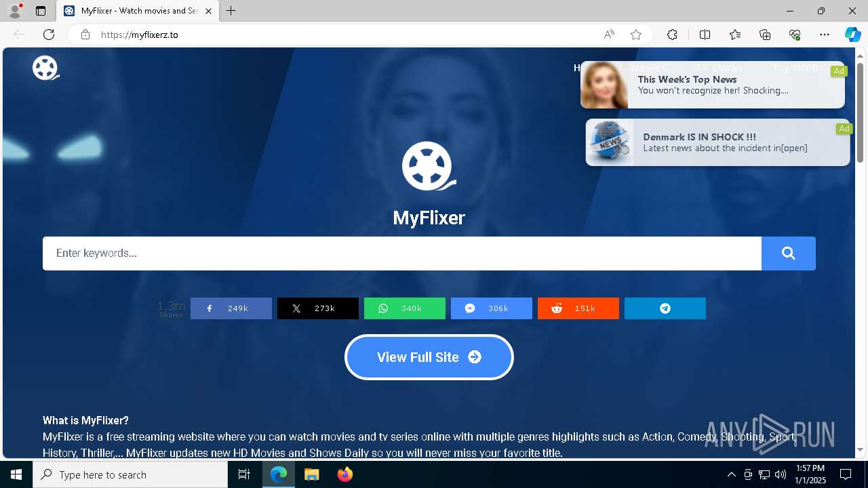Share on X with 273k shares
The height and width of the screenshot is (488, 868).
(318, 308)
